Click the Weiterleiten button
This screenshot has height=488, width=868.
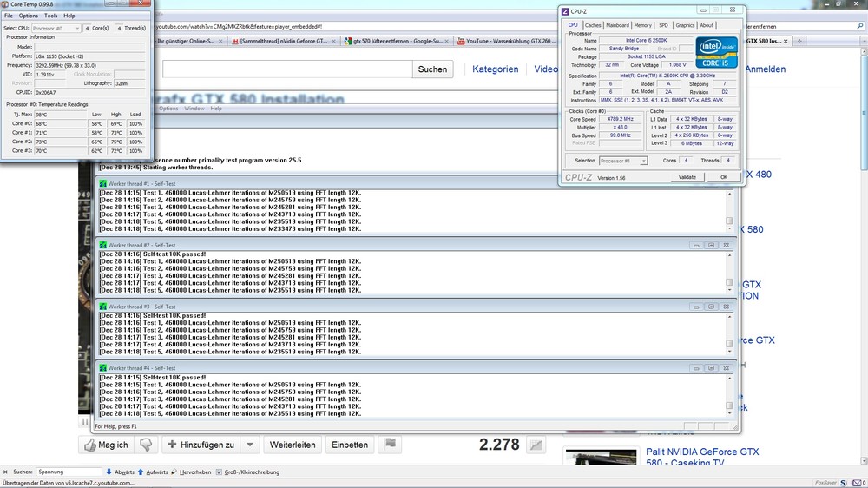pos(293,445)
